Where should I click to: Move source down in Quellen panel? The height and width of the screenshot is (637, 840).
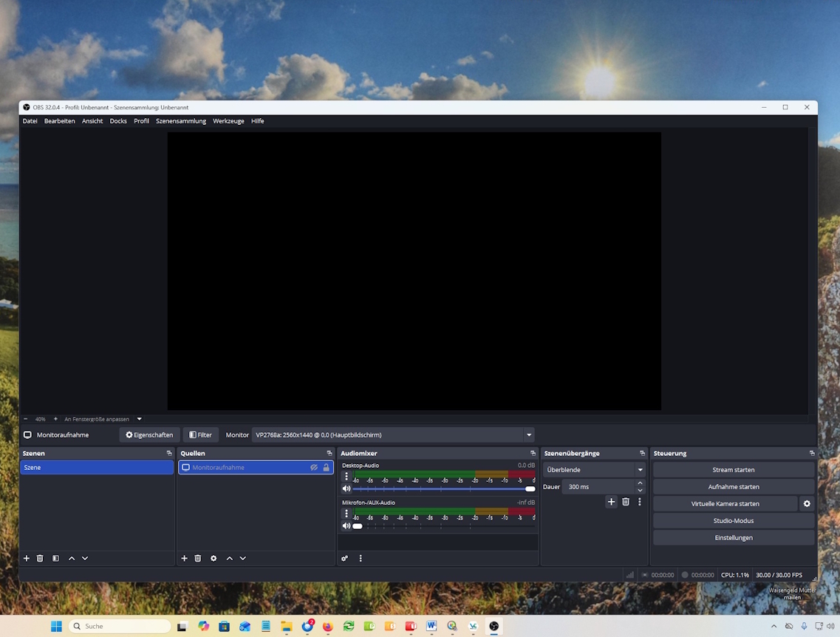click(x=242, y=558)
